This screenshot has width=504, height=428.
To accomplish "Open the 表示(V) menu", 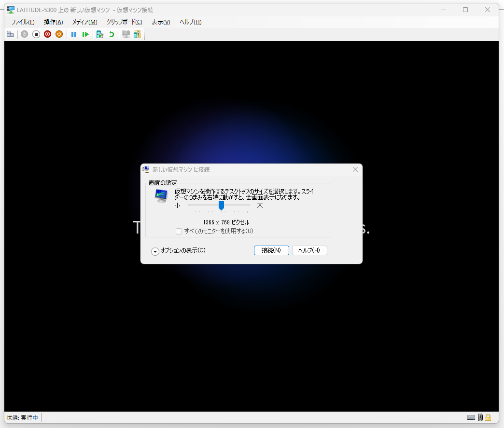I will [161, 22].
